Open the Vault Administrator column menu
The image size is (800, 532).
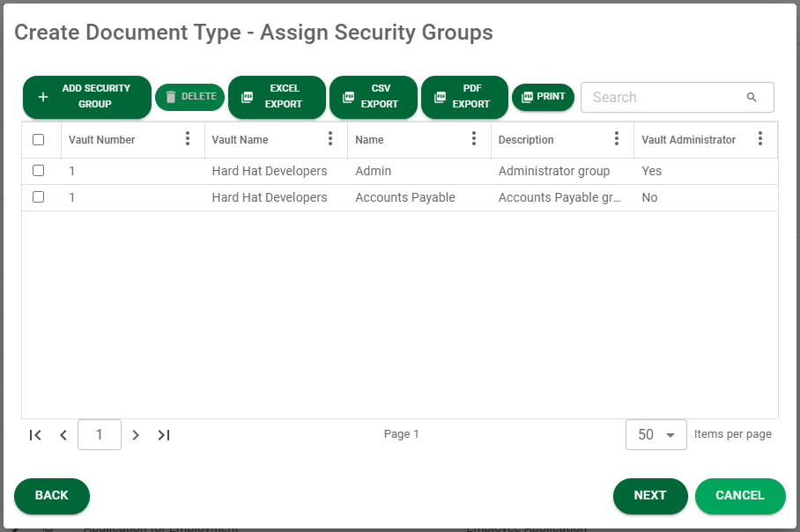click(x=759, y=138)
